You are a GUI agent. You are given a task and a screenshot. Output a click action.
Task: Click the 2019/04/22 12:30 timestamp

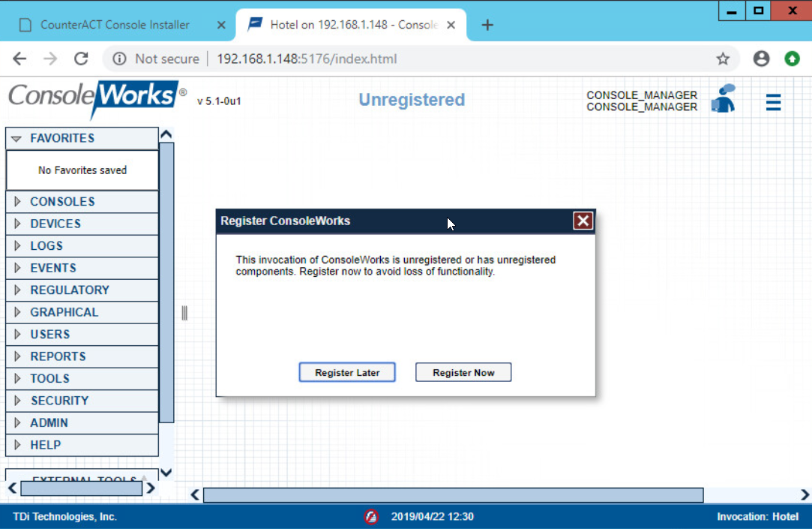click(x=433, y=516)
